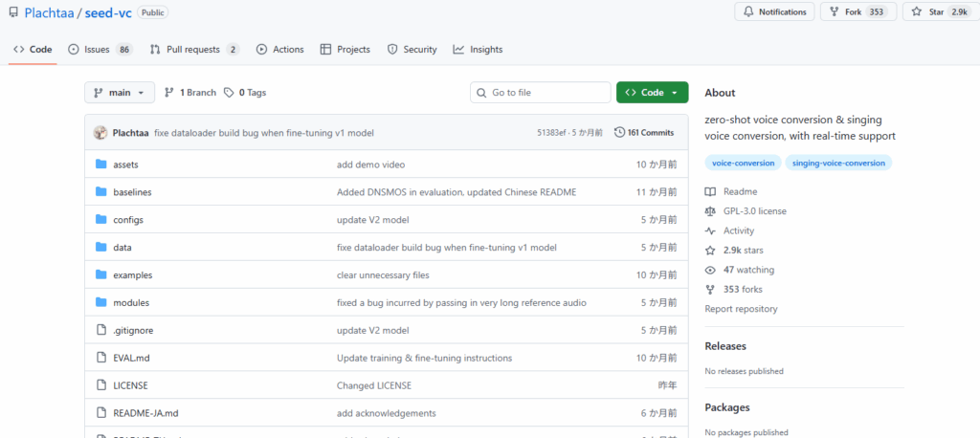
Task: Open 'Changed LICENSE' commit message
Action: tap(374, 385)
